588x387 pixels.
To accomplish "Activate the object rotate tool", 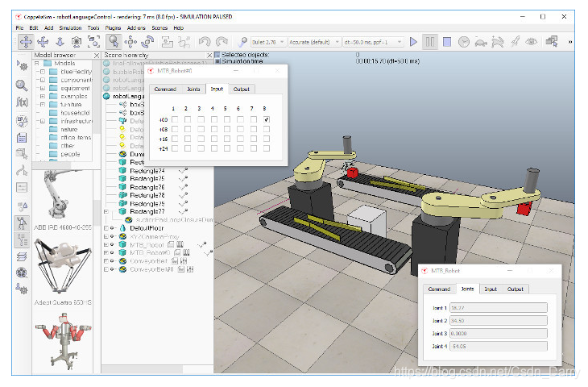I will [x=147, y=42].
